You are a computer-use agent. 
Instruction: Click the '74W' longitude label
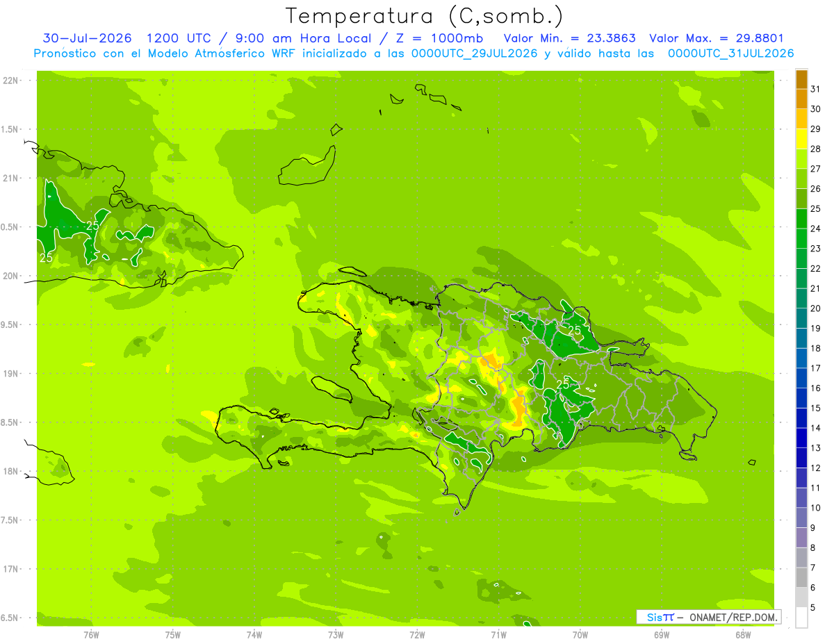254,635
